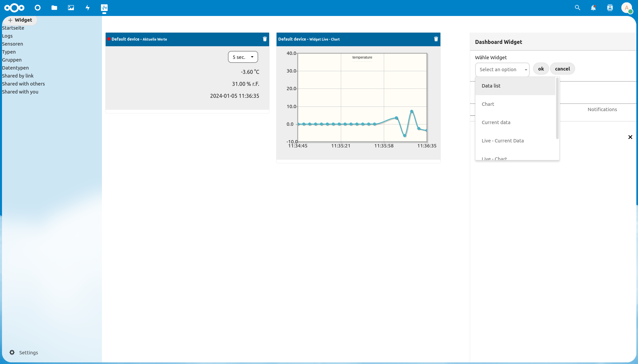
Task: Click the Default device - Aktuelle Werte title
Action: 139,39
